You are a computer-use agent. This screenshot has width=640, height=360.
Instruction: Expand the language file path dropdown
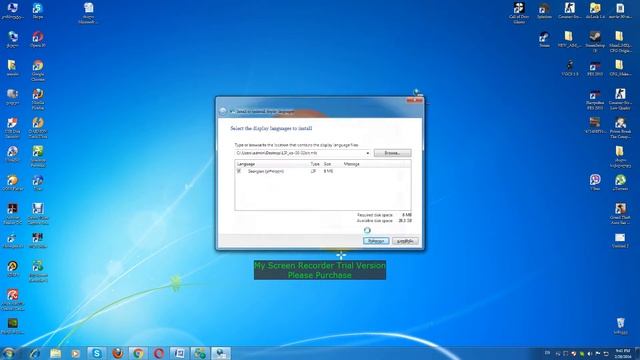367,153
